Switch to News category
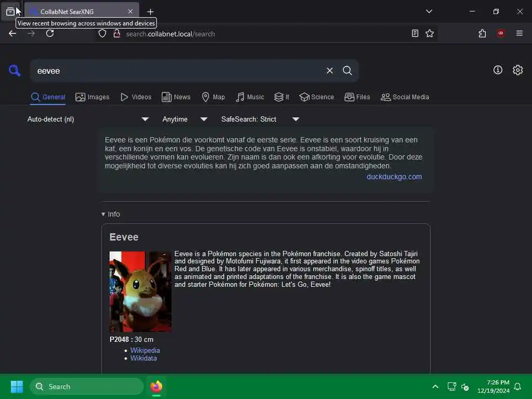532x399 pixels. click(176, 97)
